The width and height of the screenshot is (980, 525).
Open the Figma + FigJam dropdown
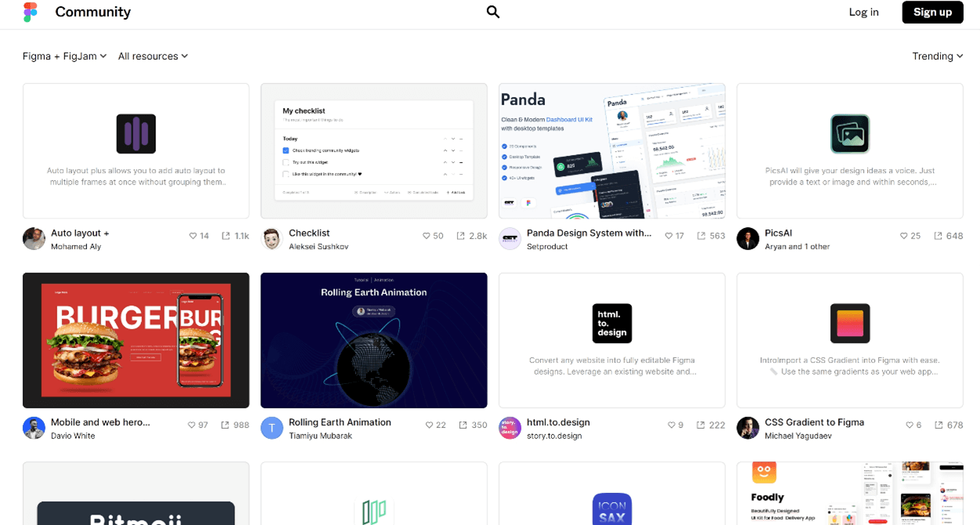pyautogui.click(x=64, y=56)
